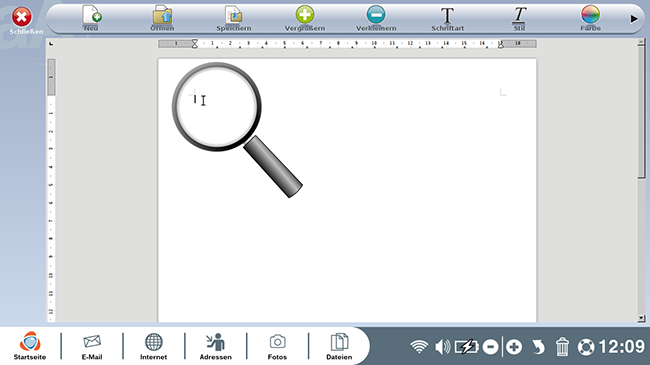Click the Wi-Fi status icon

pyautogui.click(x=419, y=346)
